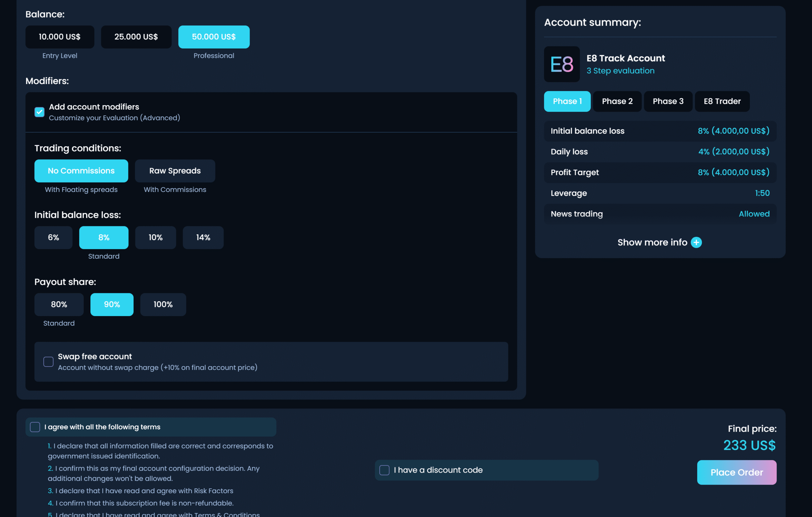Click With Floating spreads caption
This screenshot has height=517, width=812.
(x=81, y=190)
